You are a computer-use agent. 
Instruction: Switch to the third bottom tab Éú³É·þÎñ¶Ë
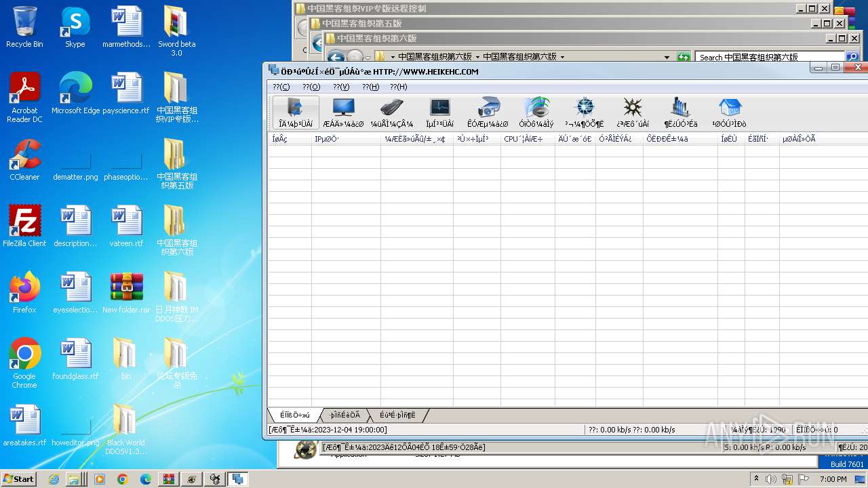click(x=397, y=415)
